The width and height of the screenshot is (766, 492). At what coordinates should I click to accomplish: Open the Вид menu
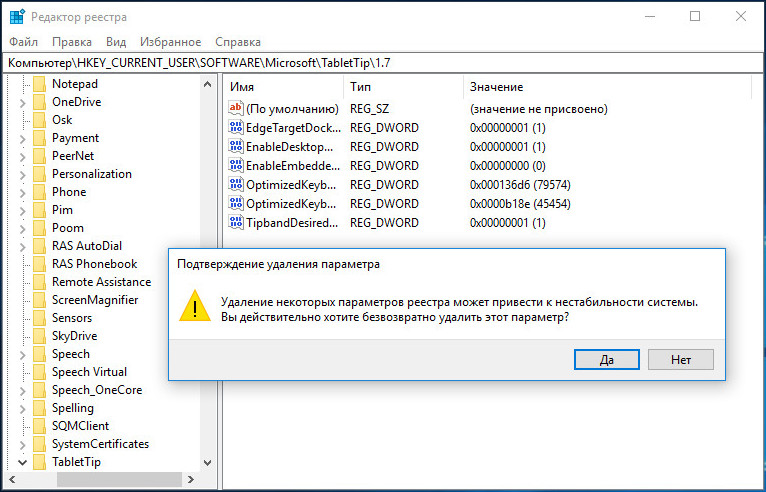[x=116, y=42]
